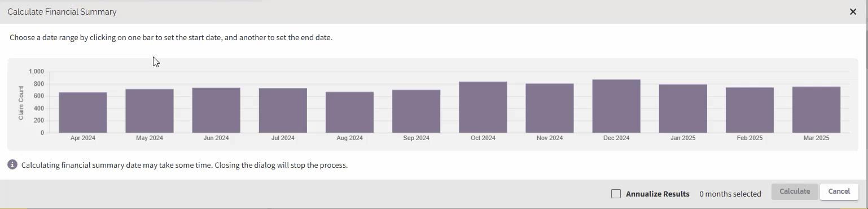Click the Oct 2024 bar
The height and width of the screenshot is (209, 868).
coord(483,107)
